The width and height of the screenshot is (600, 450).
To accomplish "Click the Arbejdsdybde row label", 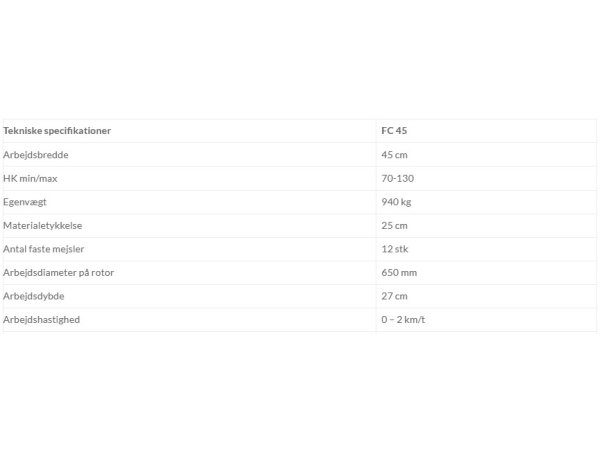I will tap(34, 296).
